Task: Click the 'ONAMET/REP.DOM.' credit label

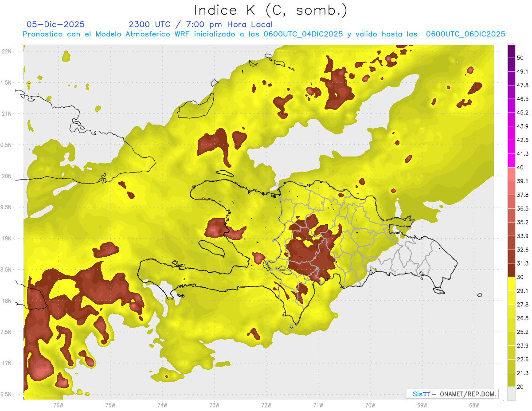Action: click(x=468, y=394)
